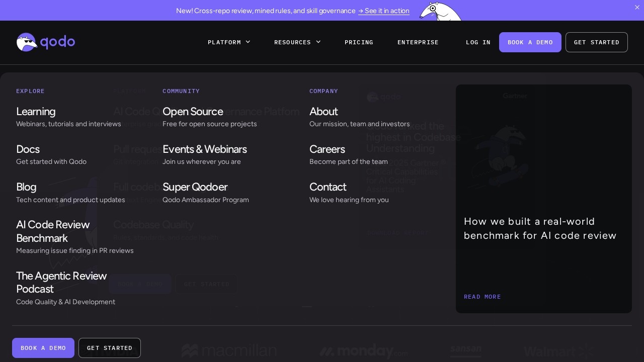Click the Qodo logo in the header
Viewport: 644px width, 362px height.
click(46, 42)
